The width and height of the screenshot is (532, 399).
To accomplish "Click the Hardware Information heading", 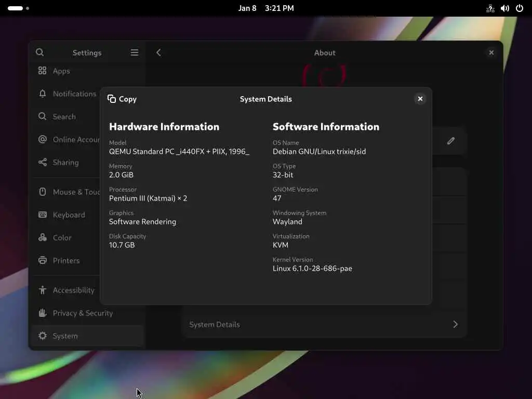I will pos(164,127).
